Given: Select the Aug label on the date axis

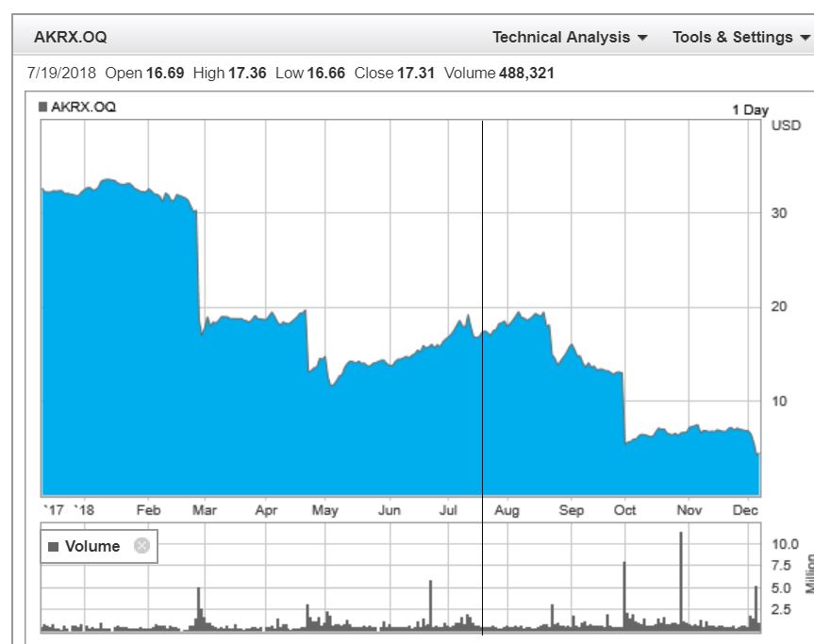Looking at the screenshot, I should pyautogui.click(x=507, y=510).
